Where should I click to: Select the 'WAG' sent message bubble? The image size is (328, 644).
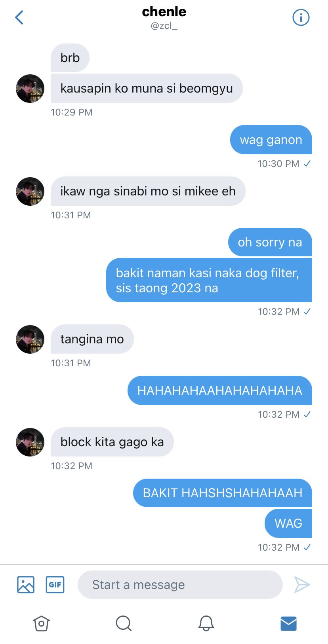pos(288,523)
